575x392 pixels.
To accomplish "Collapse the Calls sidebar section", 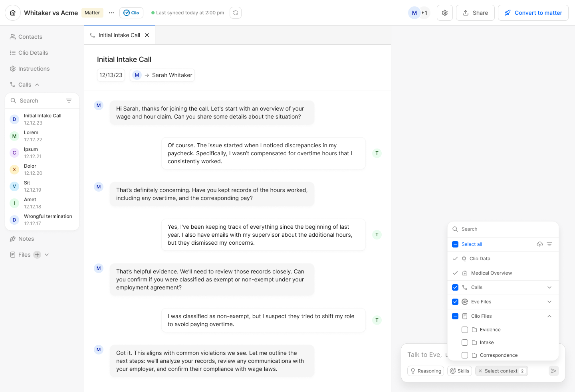I will 37,85.
